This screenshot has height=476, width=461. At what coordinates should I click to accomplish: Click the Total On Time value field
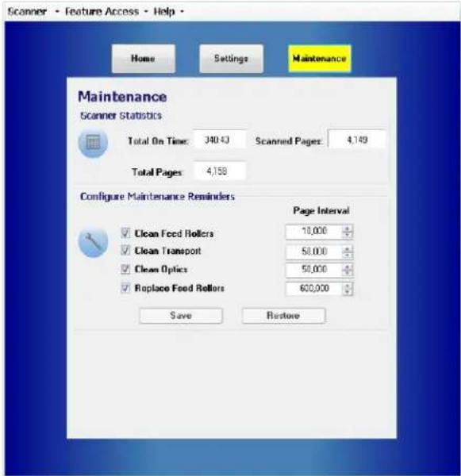(x=220, y=140)
